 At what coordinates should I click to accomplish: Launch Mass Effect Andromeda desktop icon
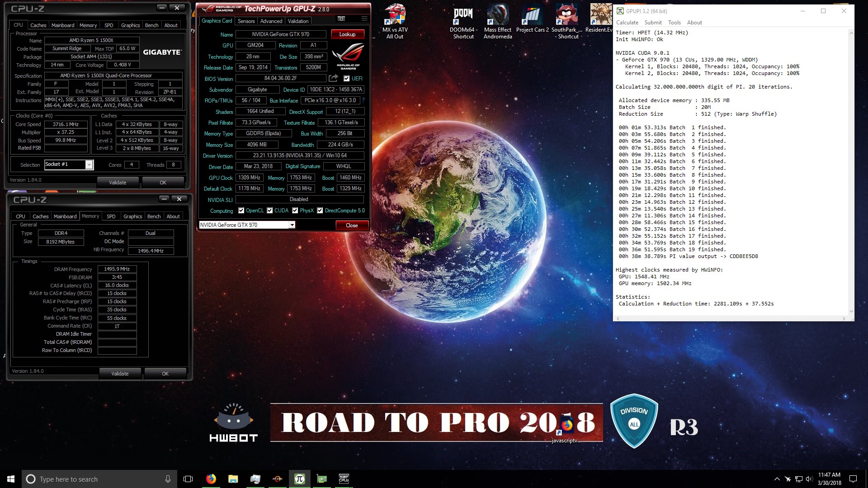coord(498,22)
